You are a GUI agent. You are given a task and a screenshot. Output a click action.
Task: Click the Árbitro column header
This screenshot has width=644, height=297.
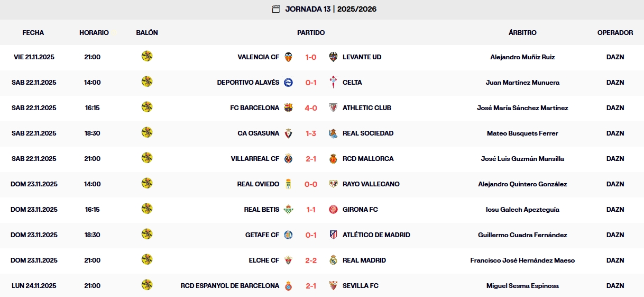pyautogui.click(x=522, y=33)
